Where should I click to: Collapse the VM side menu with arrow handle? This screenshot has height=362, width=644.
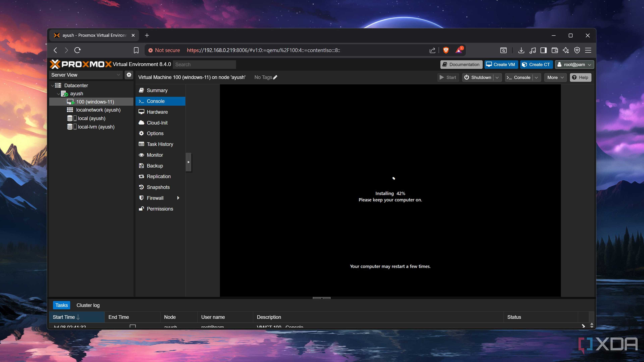(x=189, y=162)
